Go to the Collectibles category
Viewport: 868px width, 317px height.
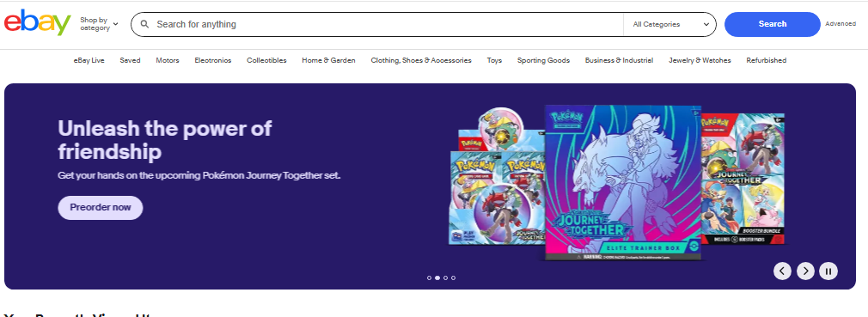[x=266, y=60]
